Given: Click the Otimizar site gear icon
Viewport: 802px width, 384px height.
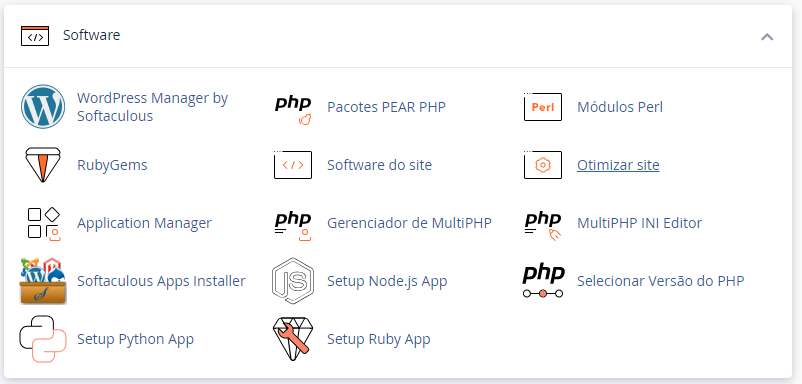Looking at the screenshot, I should [x=543, y=165].
